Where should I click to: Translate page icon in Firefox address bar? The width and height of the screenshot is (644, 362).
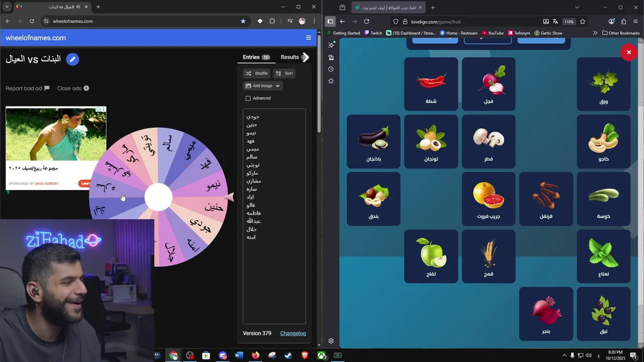(555, 22)
